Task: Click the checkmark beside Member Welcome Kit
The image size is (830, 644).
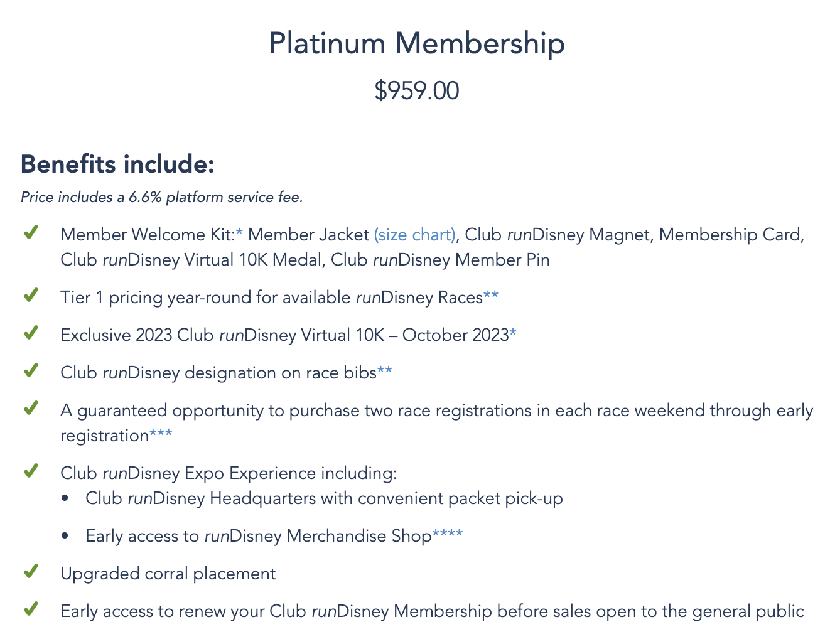Action: 30,233
